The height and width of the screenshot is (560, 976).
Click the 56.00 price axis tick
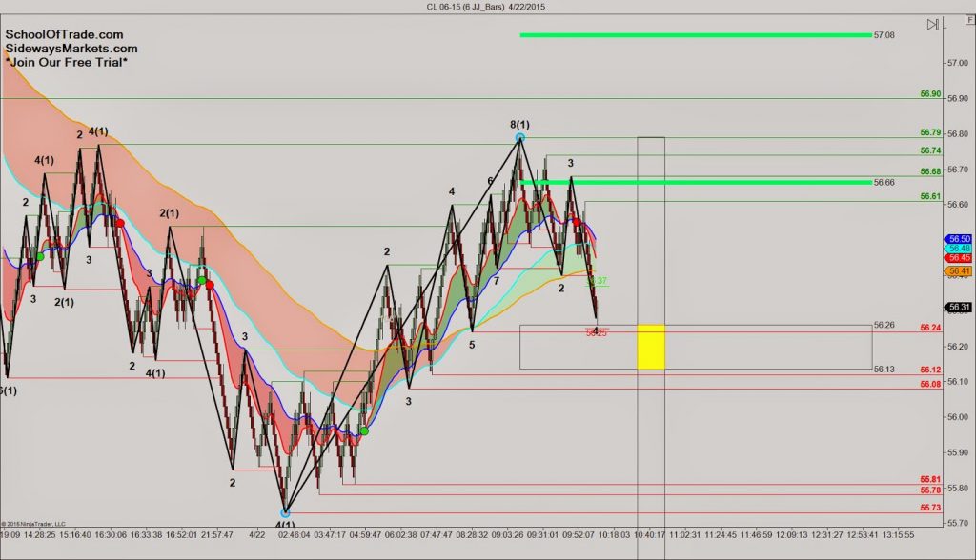point(957,417)
